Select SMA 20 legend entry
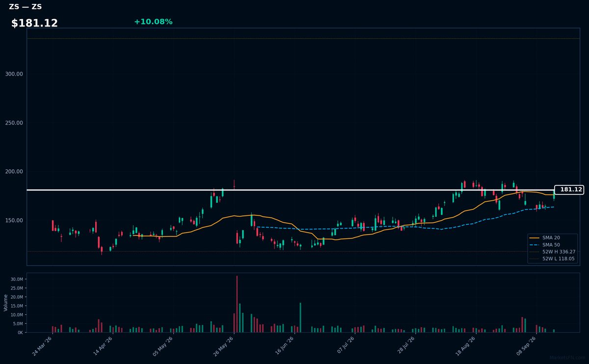The image size is (589, 364). 551,237
